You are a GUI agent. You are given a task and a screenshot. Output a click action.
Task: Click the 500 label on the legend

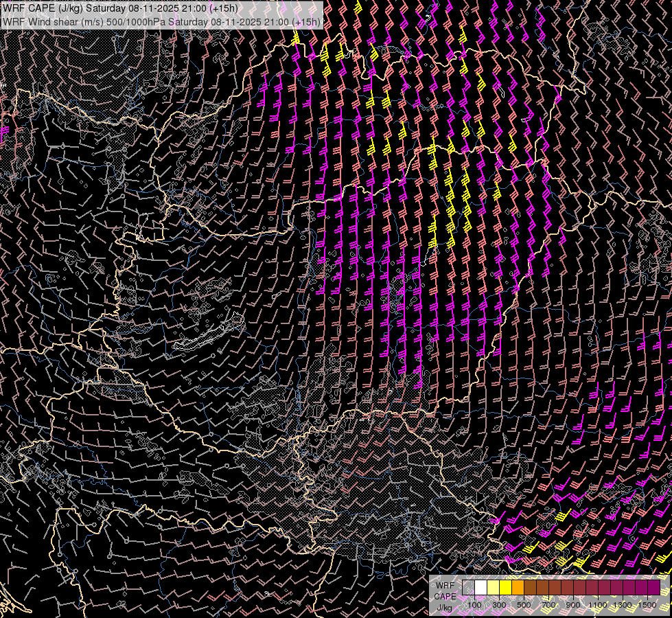pyautogui.click(x=524, y=605)
